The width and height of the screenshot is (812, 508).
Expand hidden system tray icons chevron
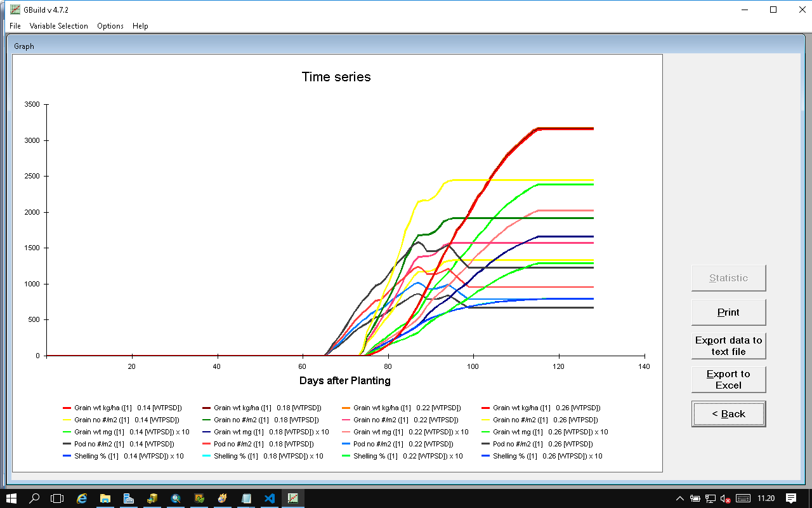(x=680, y=498)
